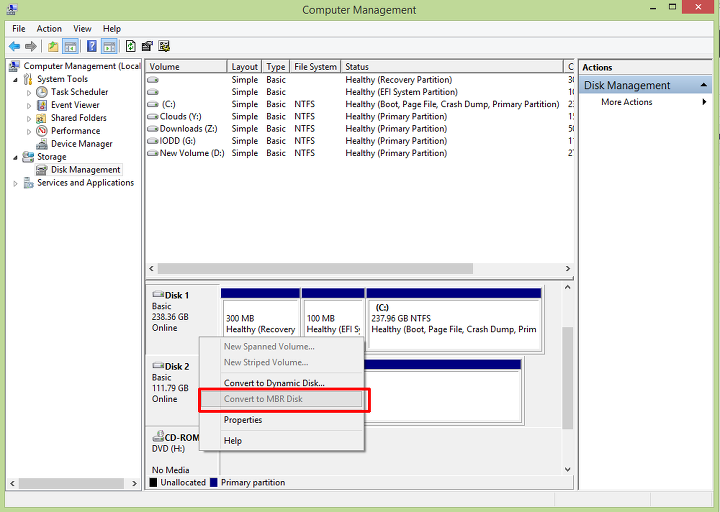Click the Forward arrow toolbar icon
Image resolution: width=720 pixels, height=512 pixels.
click(31, 46)
